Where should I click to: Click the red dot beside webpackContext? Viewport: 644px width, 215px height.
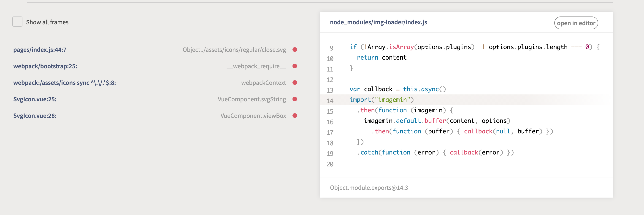pyautogui.click(x=295, y=83)
